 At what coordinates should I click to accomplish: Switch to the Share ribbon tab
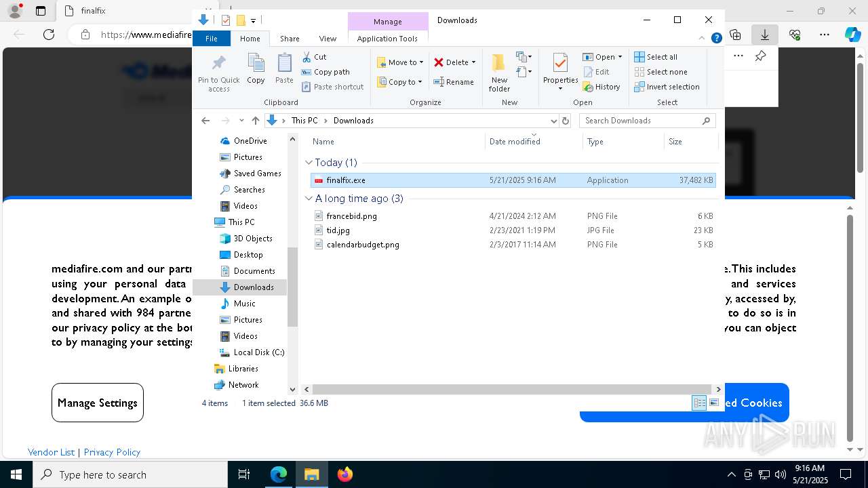[x=290, y=39]
